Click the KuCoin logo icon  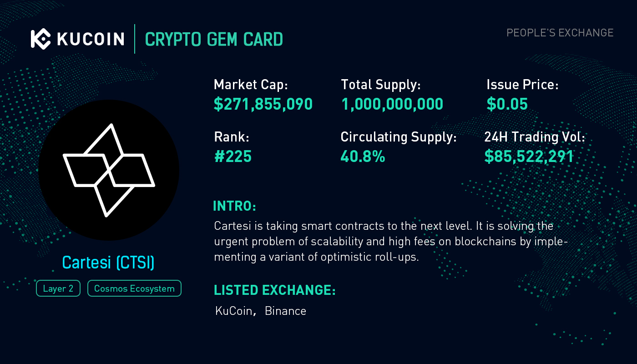click(40, 39)
